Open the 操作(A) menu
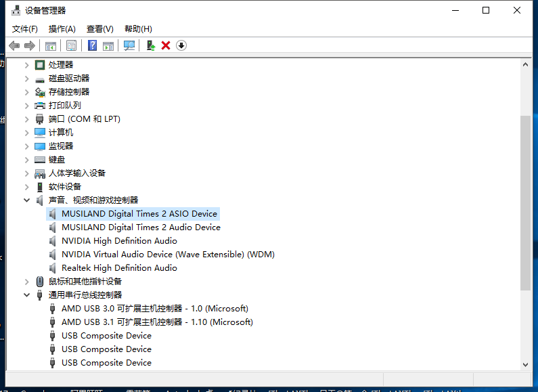This screenshot has height=392, width=538. tap(62, 28)
